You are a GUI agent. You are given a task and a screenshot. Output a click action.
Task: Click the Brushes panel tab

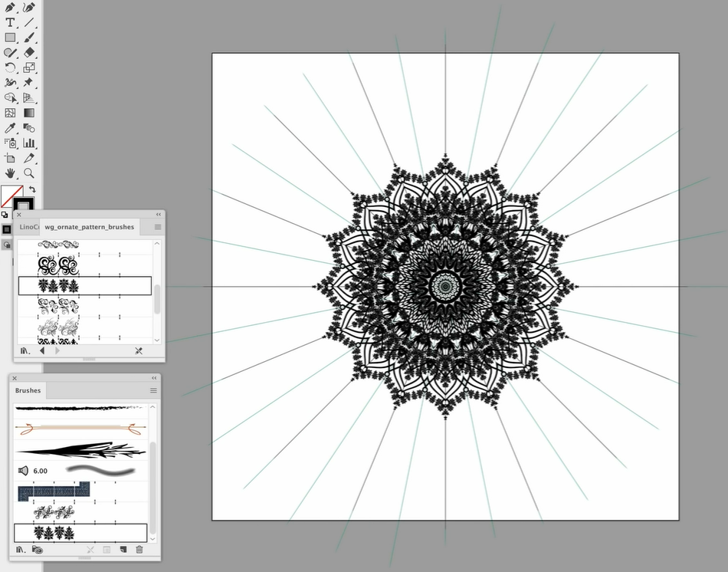tap(28, 391)
